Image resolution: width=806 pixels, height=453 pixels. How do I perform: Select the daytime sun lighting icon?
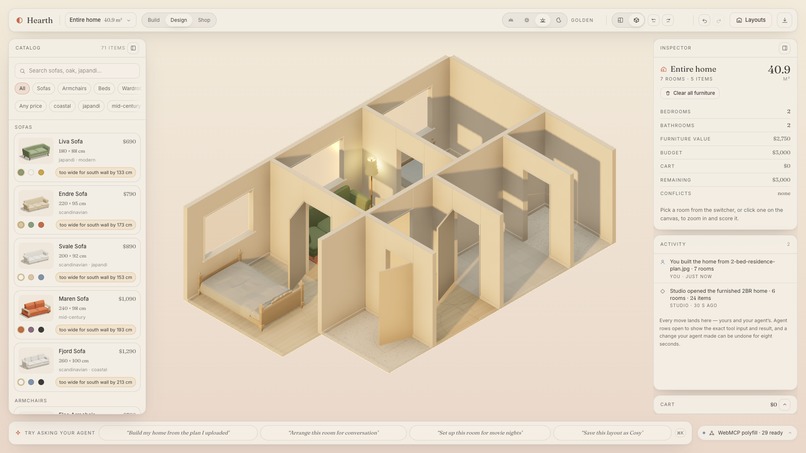pos(526,20)
